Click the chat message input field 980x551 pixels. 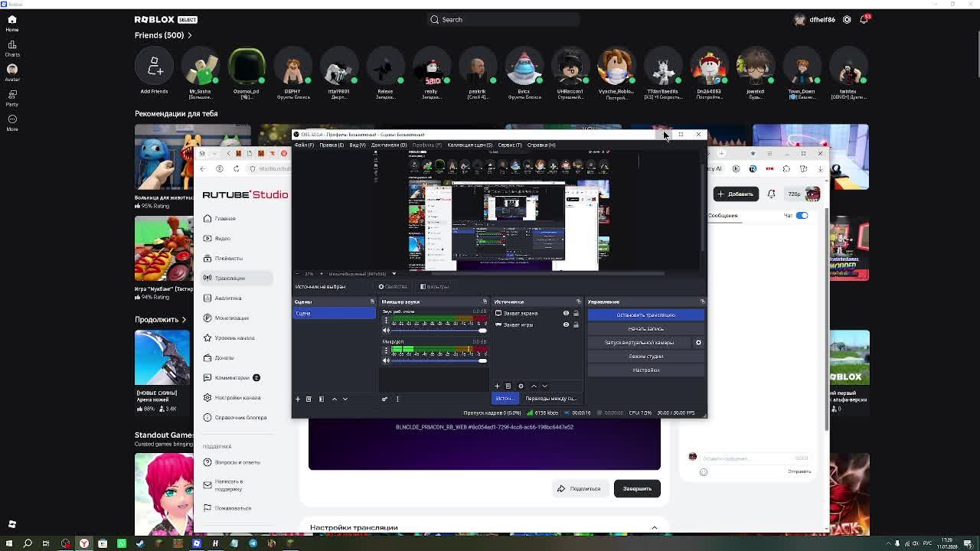755,458
